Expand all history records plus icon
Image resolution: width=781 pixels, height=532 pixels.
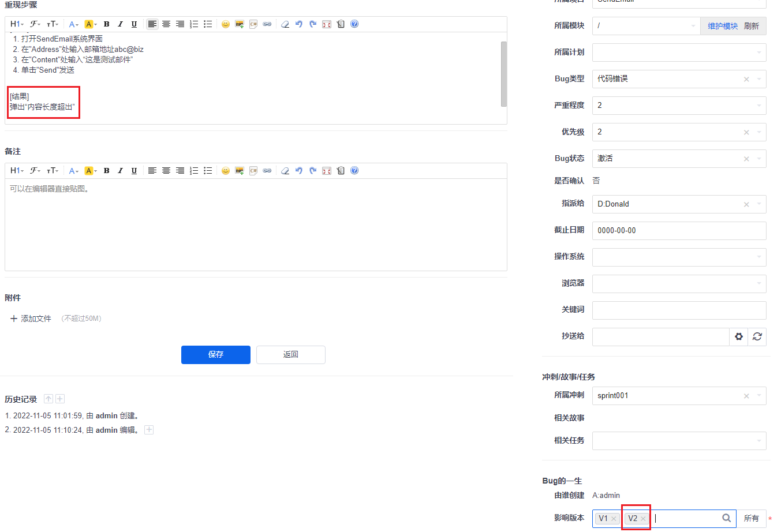tap(60, 399)
